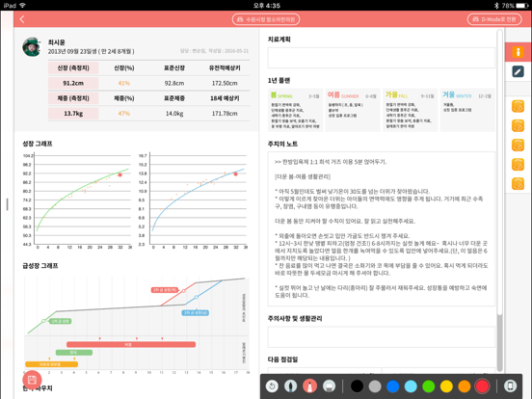Pick the orange drawing color

tap(465, 386)
